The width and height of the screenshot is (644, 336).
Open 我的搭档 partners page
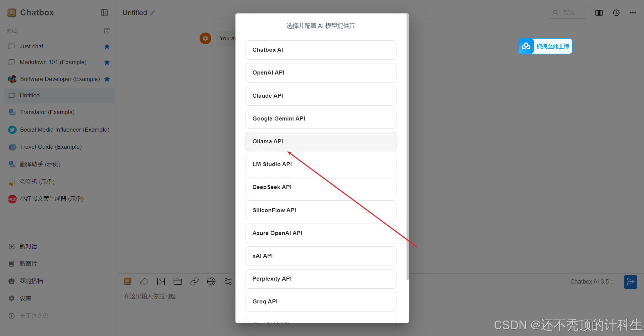(x=59, y=281)
